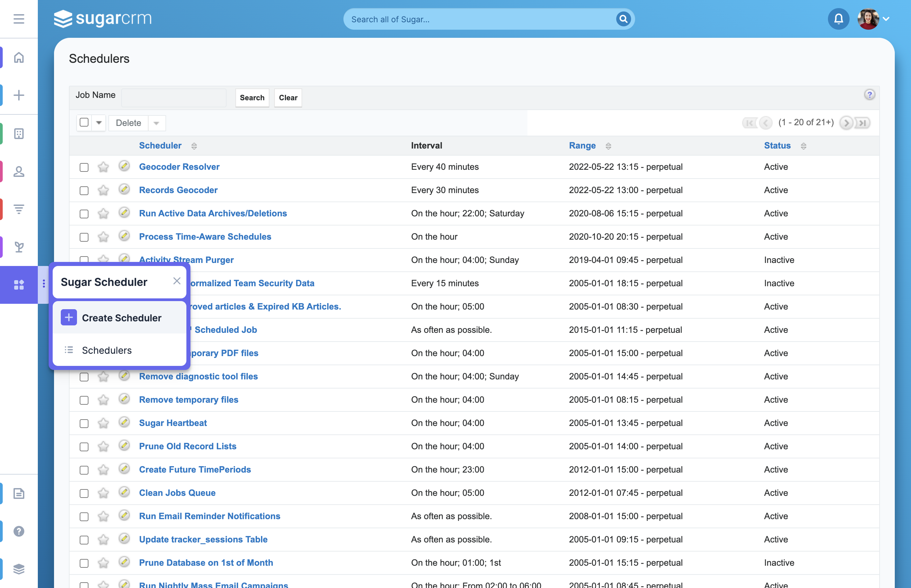Screen dimensions: 911x588
Task: Check the Remove temporary files checkbox
Action: pos(84,400)
